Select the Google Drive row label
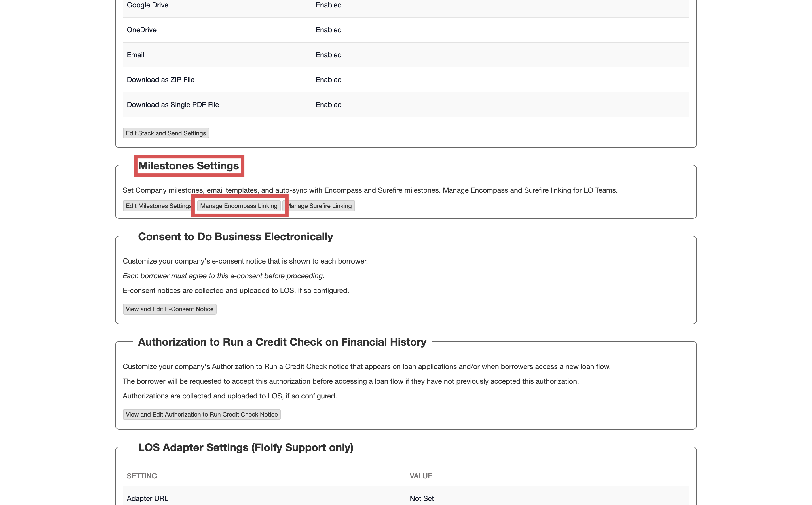 coord(147,5)
